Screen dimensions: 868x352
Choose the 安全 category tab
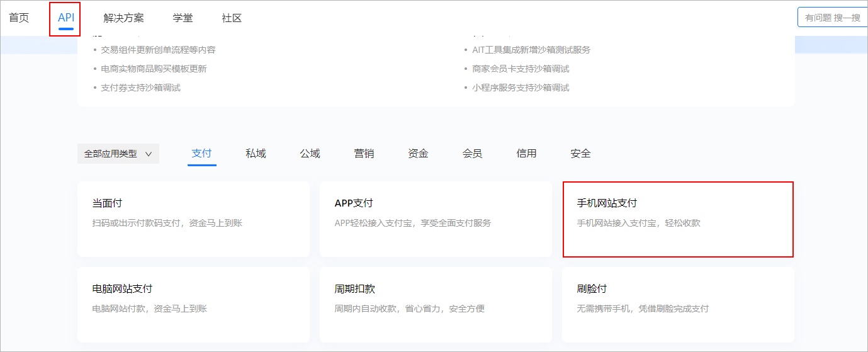pyautogui.click(x=580, y=153)
